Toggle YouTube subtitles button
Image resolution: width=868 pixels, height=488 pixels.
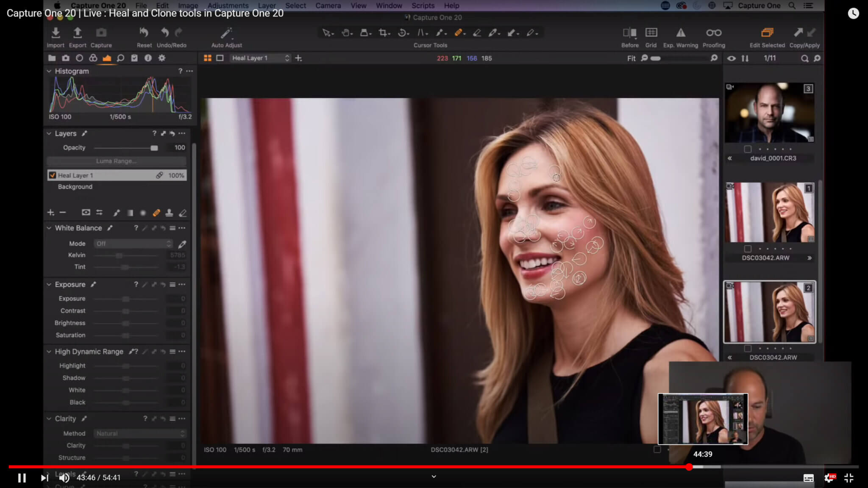click(808, 478)
